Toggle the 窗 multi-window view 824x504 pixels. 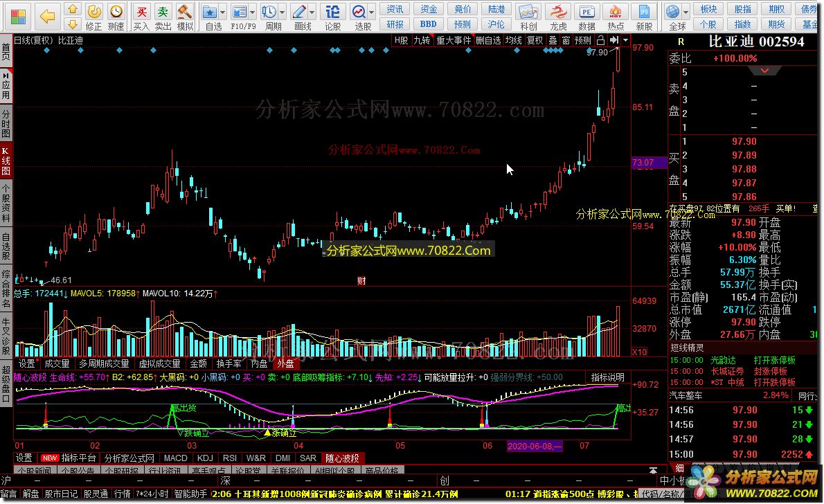click(x=566, y=40)
